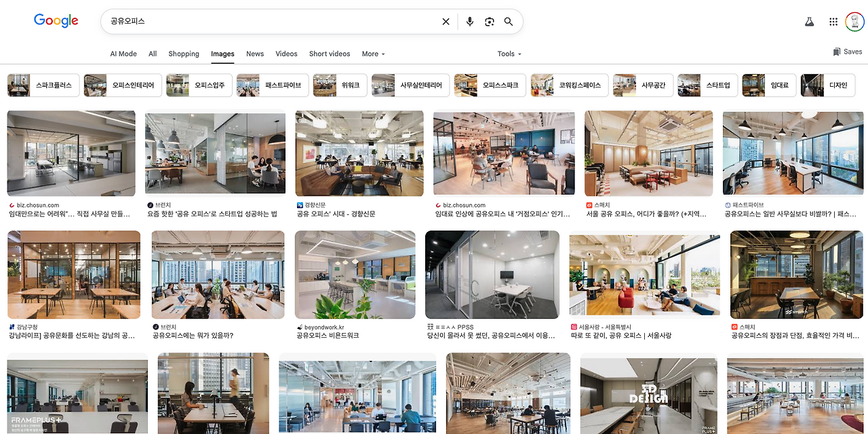
Task: Filter by 오피스스파크 chip
Action: 490,85
